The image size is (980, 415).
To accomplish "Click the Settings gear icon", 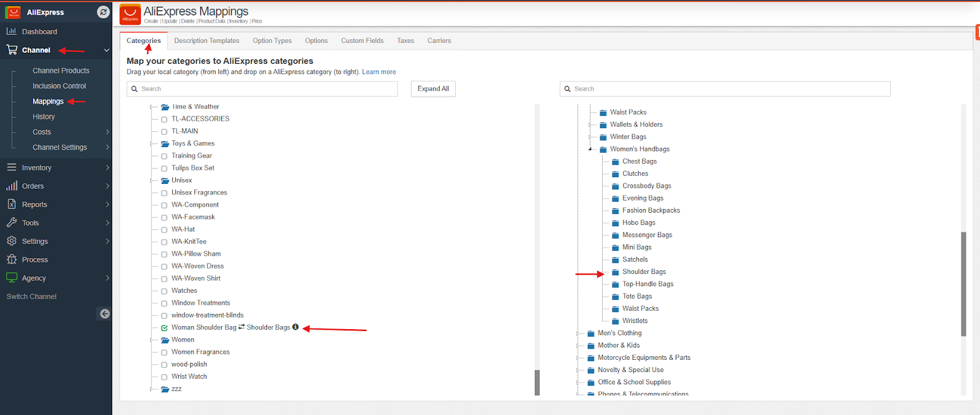I will (12, 241).
